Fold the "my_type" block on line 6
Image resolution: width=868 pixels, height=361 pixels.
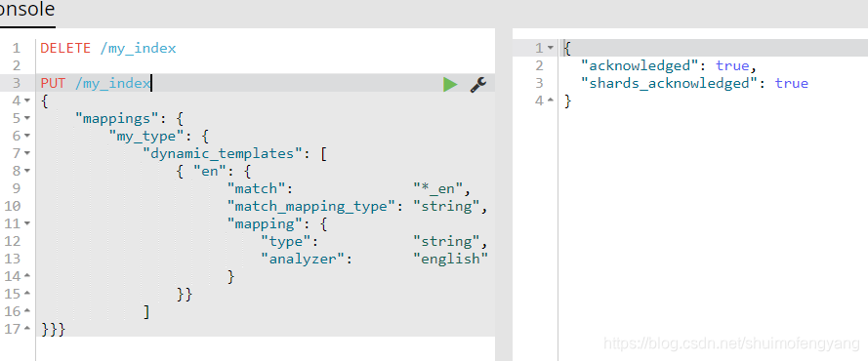coord(27,136)
